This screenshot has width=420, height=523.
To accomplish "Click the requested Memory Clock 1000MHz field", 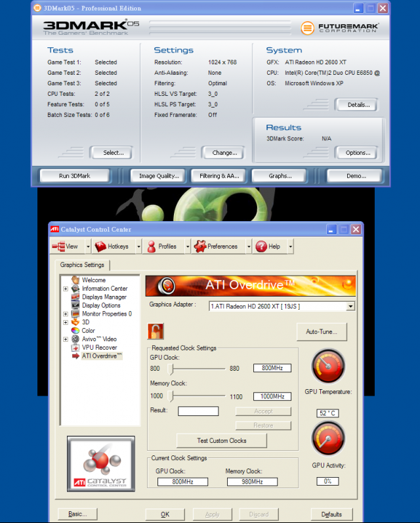I will (x=272, y=396).
